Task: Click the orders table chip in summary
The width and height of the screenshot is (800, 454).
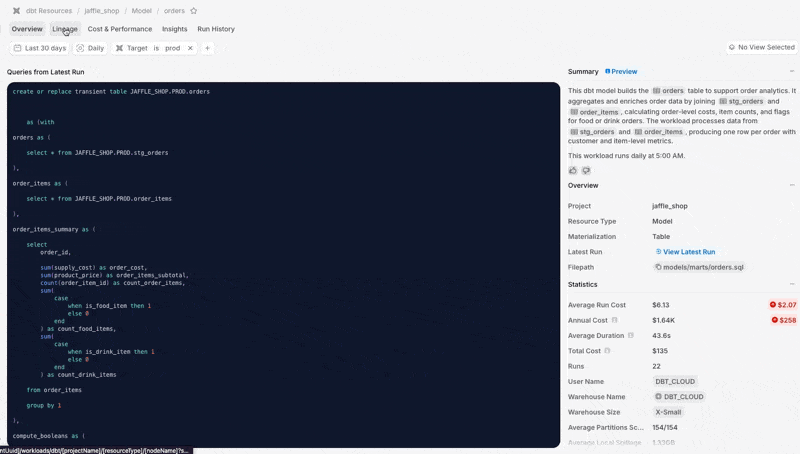Action: 668,91
